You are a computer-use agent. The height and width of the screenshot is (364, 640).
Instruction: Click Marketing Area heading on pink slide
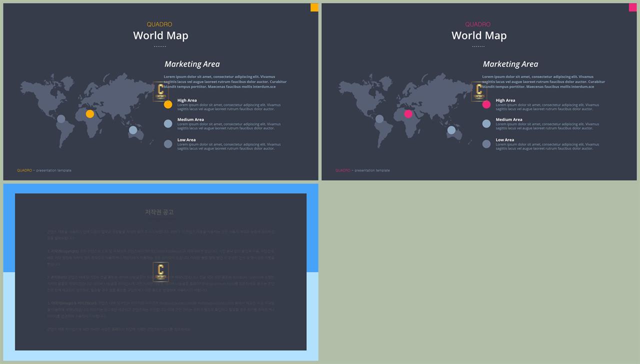(x=510, y=64)
